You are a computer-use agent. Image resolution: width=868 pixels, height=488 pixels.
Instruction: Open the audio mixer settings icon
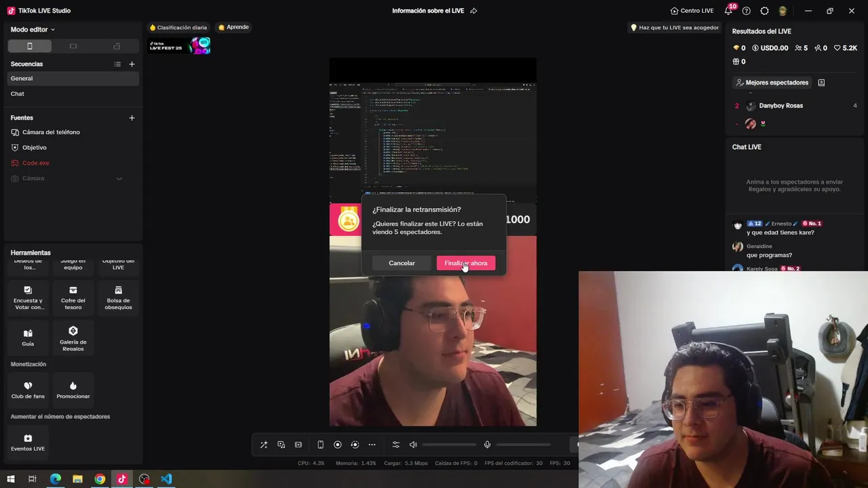point(396,445)
